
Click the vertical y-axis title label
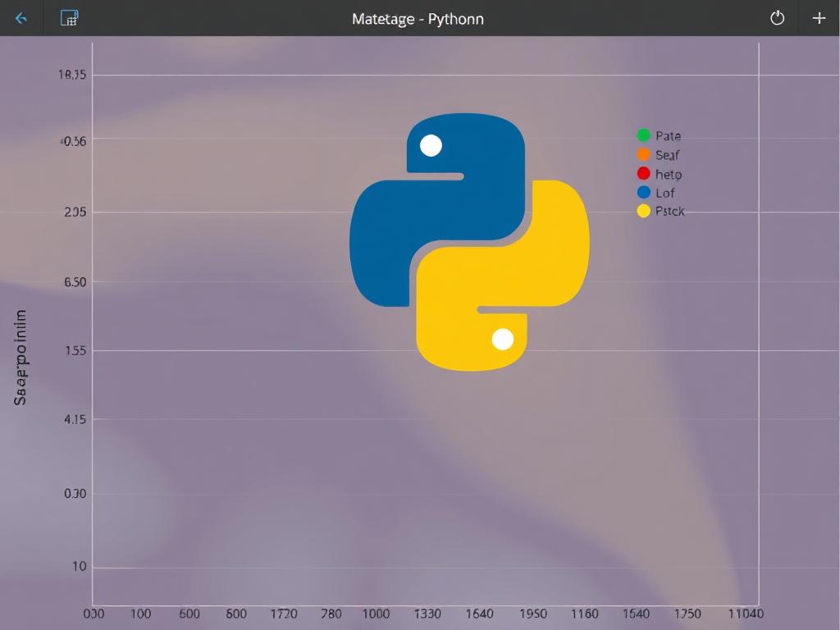[20, 357]
